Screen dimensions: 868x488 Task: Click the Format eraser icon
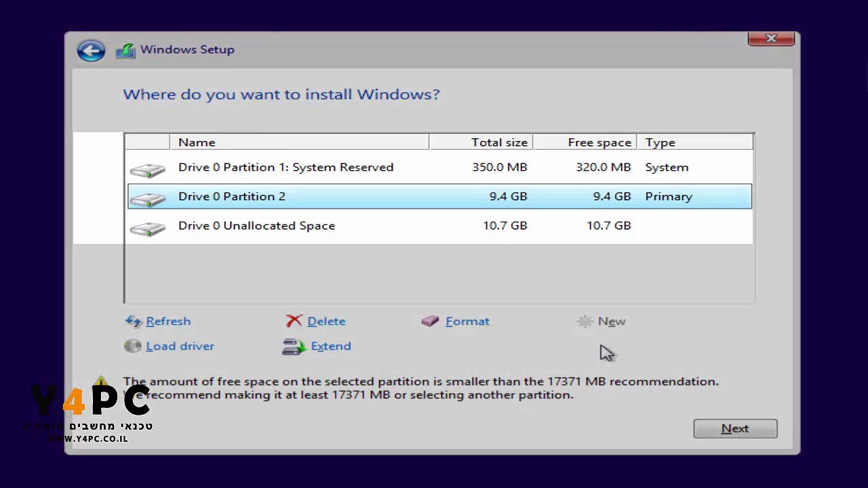[x=430, y=321]
